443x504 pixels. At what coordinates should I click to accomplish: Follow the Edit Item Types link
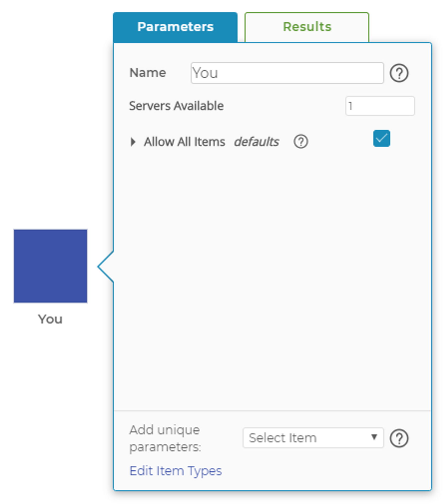(x=176, y=471)
